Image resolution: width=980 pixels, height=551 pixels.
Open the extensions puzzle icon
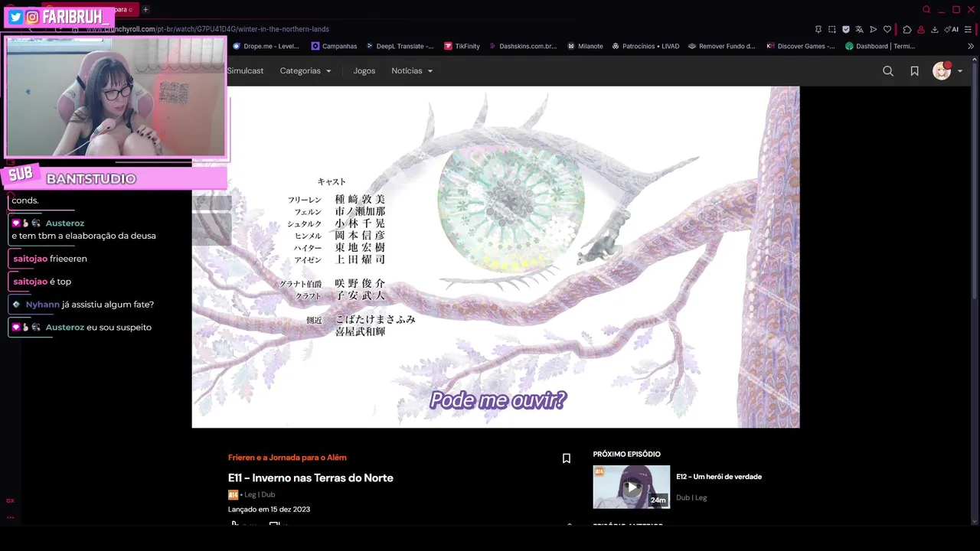907,29
